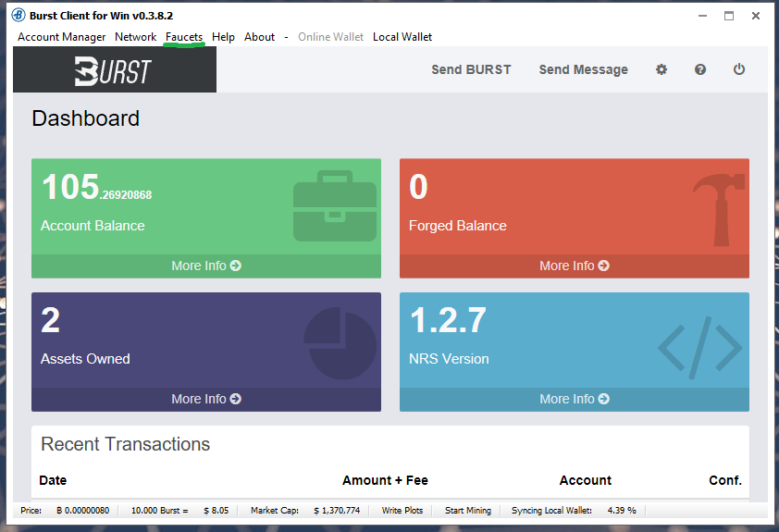Maximize the Burst Client window

coord(729,16)
